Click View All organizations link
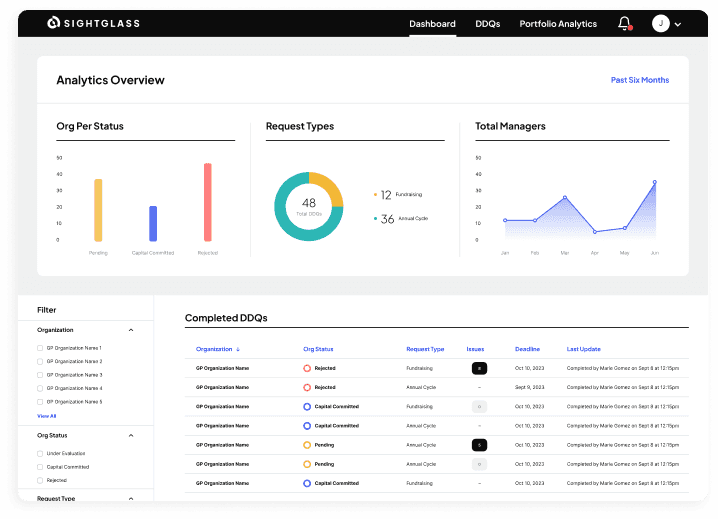Image resolution: width=718 pixels, height=519 pixels. tap(46, 416)
